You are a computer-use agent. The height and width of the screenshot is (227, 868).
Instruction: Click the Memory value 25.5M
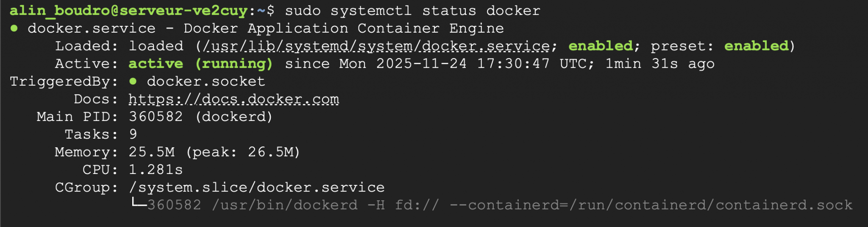pyautogui.click(x=151, y=152)
